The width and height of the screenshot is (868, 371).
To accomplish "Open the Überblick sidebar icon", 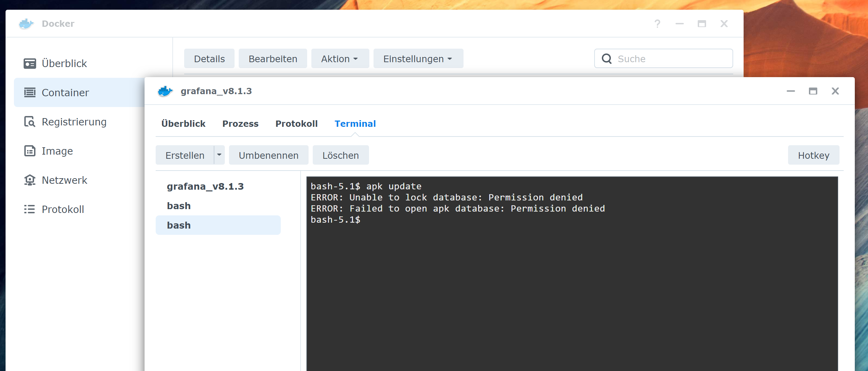I will (30, 64).
